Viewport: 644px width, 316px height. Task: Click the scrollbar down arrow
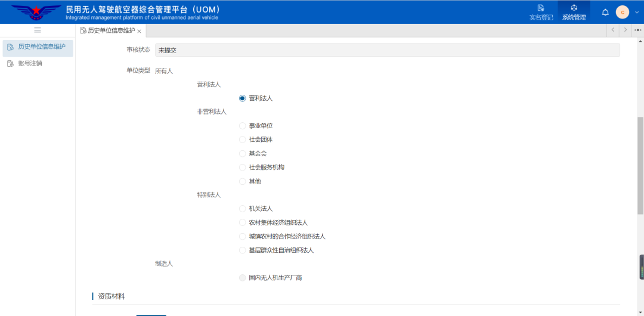tap(640, 312)
